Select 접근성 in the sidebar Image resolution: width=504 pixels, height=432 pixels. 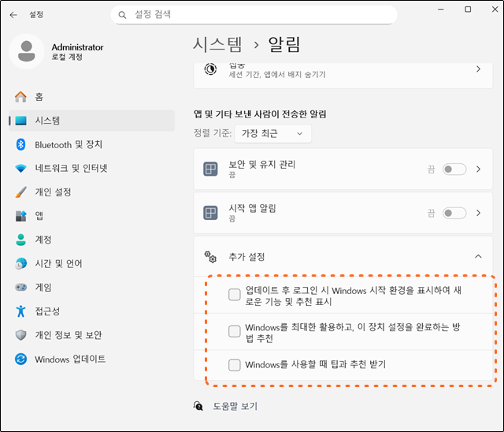click(x=91, y=311)
